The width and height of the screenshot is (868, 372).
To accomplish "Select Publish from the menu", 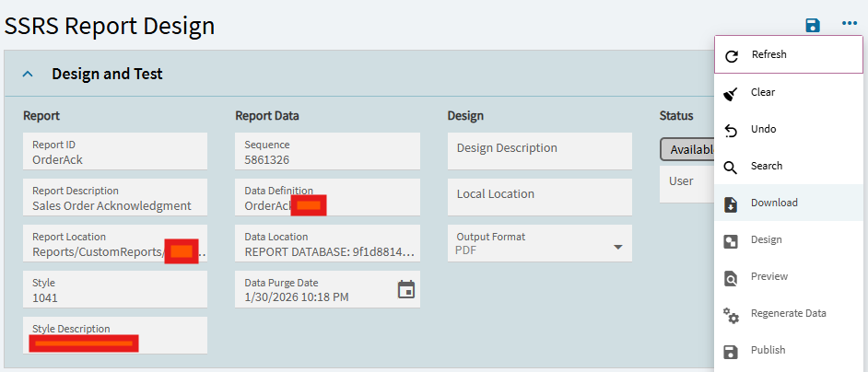I will pos(768,350).
